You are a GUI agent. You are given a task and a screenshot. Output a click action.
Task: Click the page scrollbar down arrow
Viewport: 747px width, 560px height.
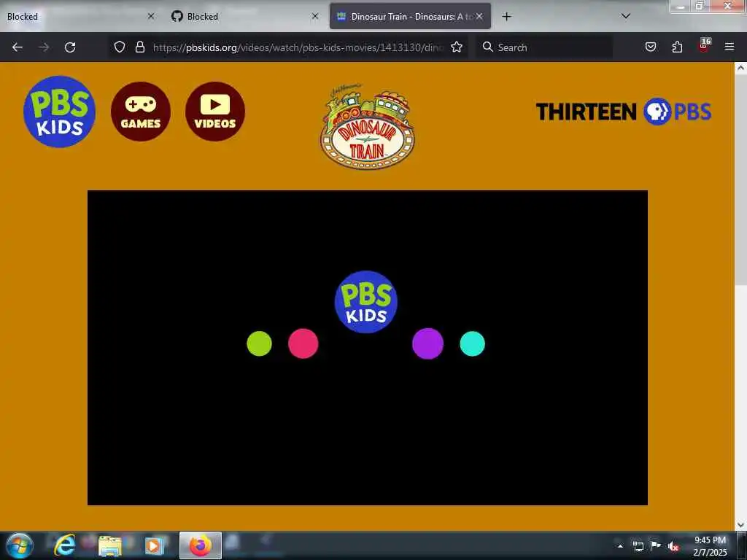pos(741,525)
